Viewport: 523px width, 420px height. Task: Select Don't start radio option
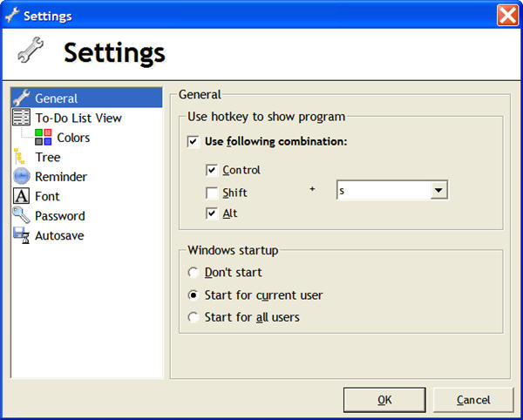click(194, 273)
